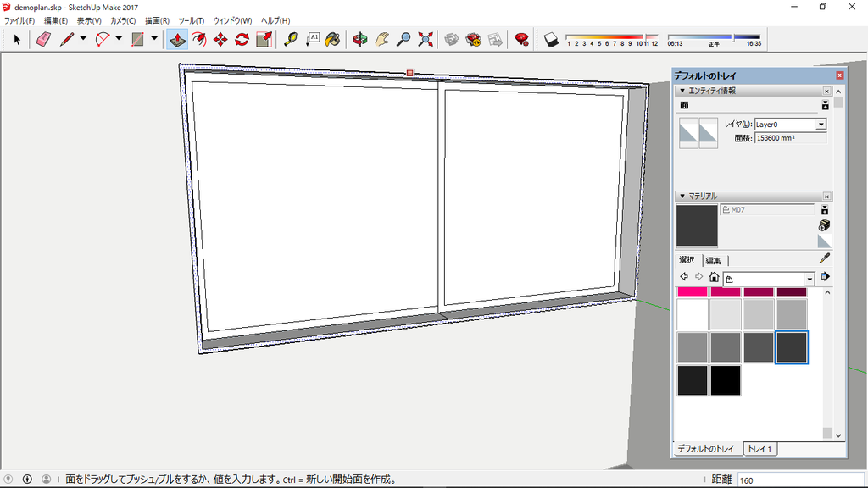This screenshot has height=488, width=868.
Task: Activate the Orbit camera tool
Action: point(359,39)
